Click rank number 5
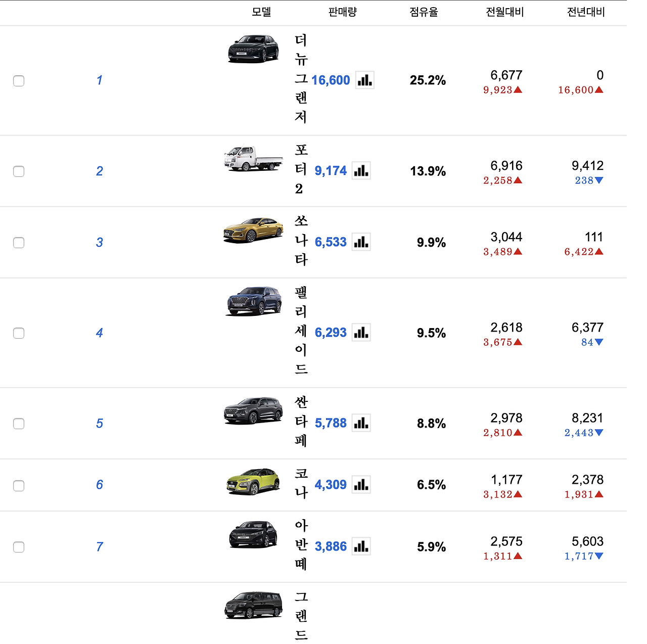Screen dimensions: 647x644 pyautogui.click(x=99, y=423)
